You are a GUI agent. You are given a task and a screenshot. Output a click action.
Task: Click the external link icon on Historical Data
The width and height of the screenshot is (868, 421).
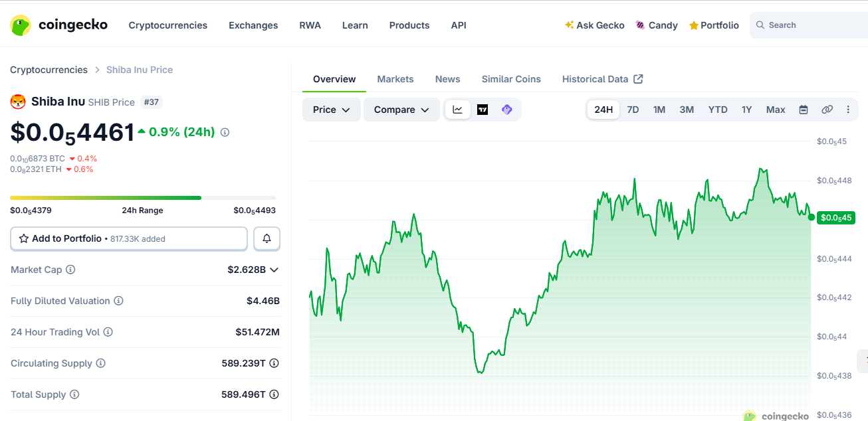click(638, 79)
